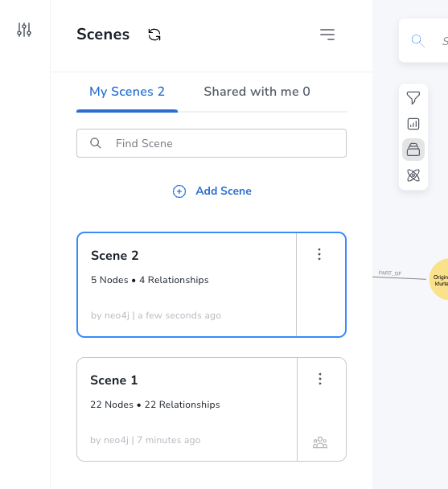This screenshot has width=448, height=489.
Task: Click the Scenes panel heading
Action: pyautogui.click(x=103, y=35)
